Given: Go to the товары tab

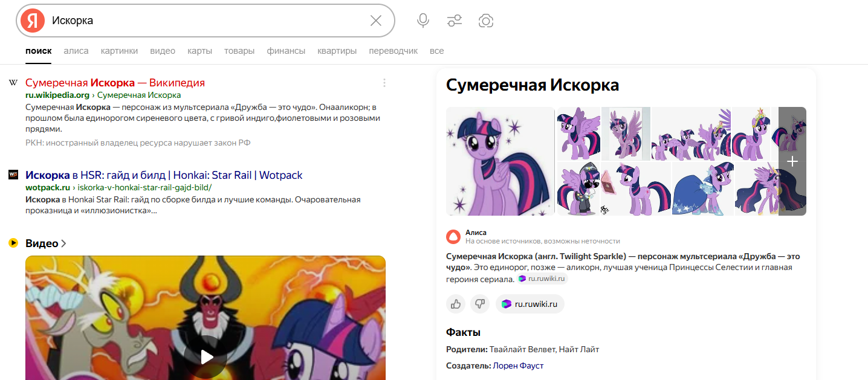Looking at the screenshot, I should point(239,51).
